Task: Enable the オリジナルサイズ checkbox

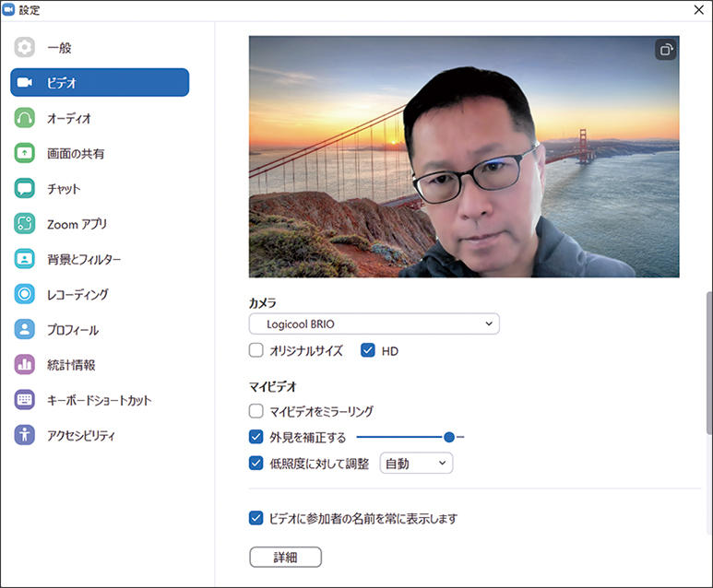Action: tap(256, 350)
